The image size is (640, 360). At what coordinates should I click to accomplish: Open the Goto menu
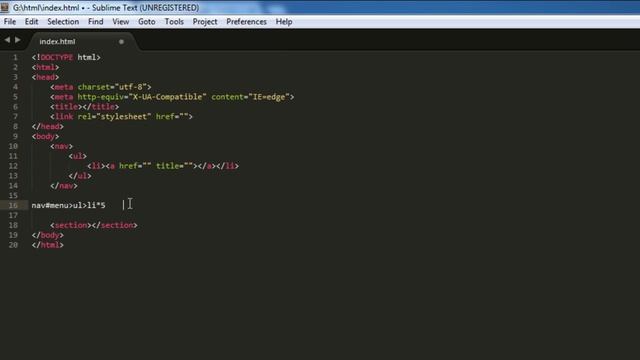point(147,22)
